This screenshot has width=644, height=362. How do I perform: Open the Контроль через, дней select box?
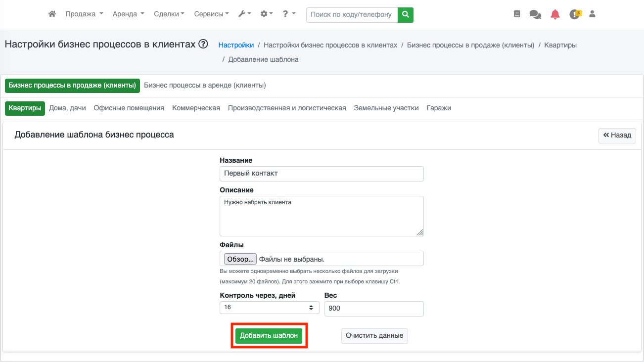click(270, 308)
